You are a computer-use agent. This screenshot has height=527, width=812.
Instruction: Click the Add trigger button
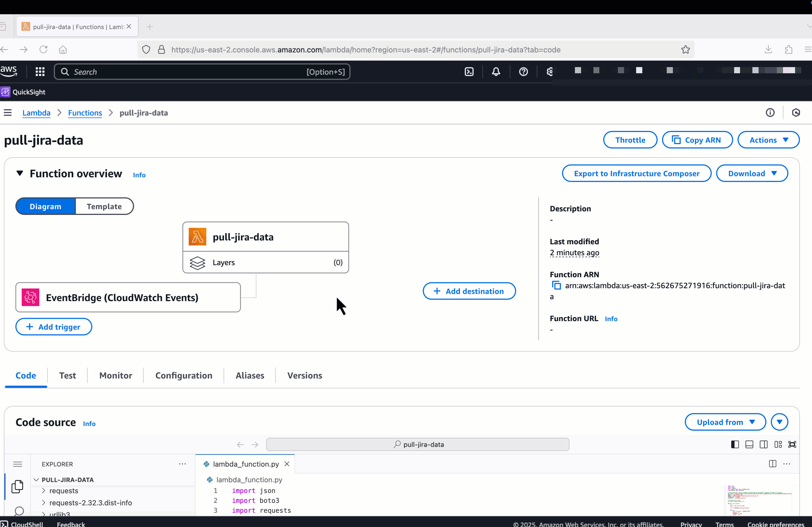coord(53,327)
